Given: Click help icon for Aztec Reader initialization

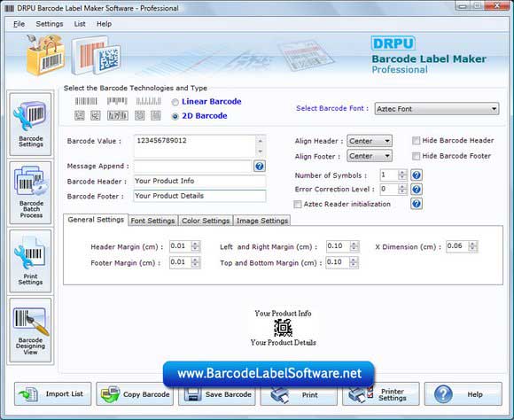Looking at the screenshot, I should coord(417,204).
